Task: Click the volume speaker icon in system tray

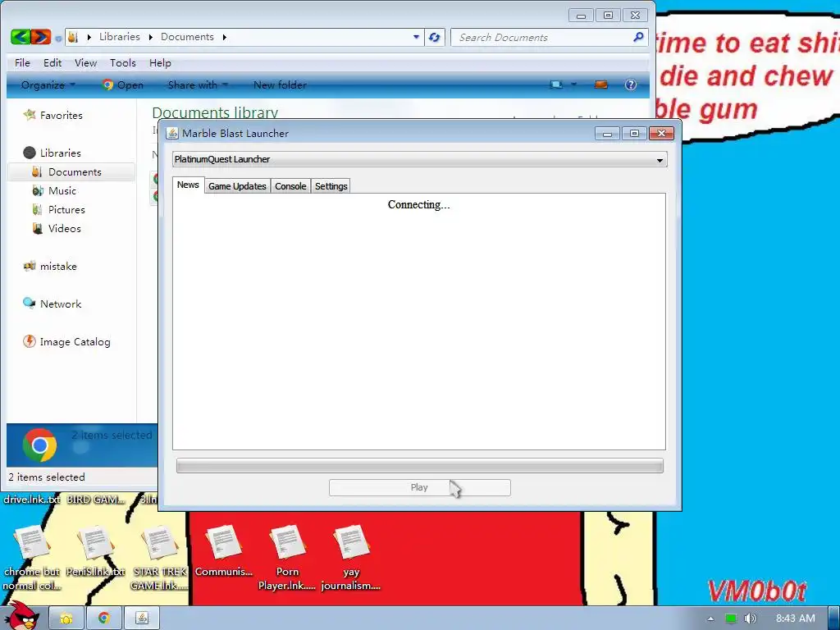Action: pos(750,619)
